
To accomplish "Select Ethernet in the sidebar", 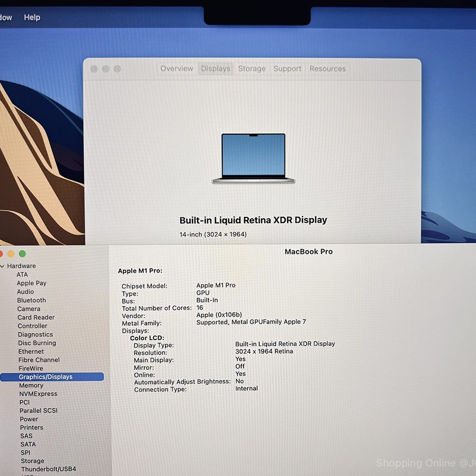I will pos(31,351).
